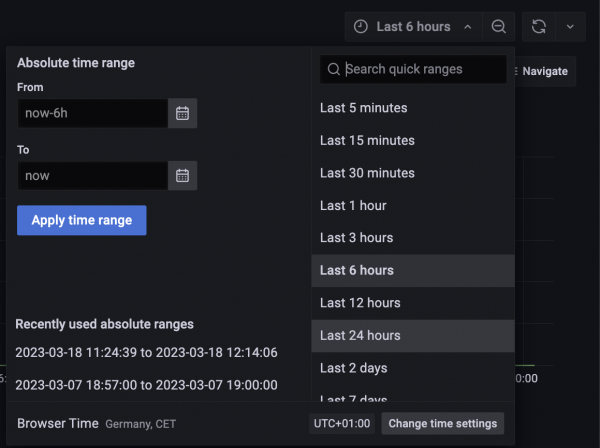The height and width of the screenshot is (448, 600).
Task: Reuse the 2023-03-07 recent absolute range
Action: (x=145, y=384)
